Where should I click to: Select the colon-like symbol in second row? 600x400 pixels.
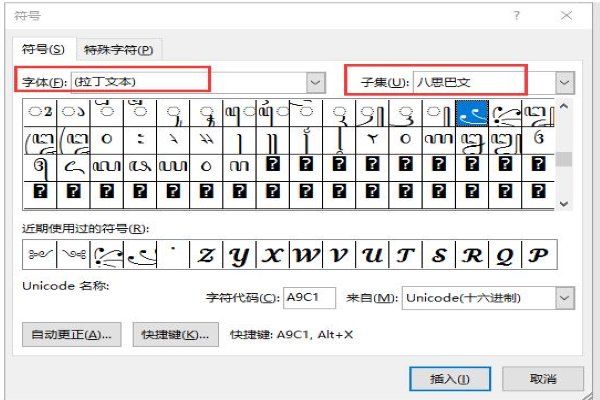pos(140,140)
